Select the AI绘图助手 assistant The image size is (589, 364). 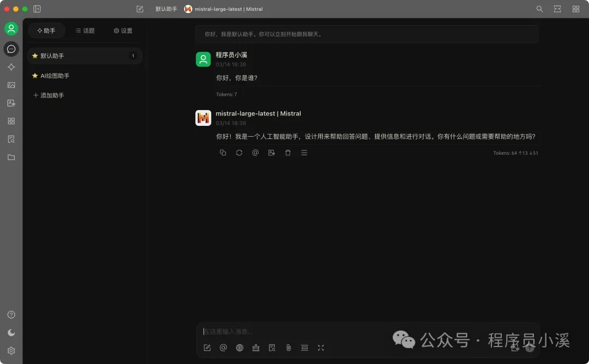tap(85, 76)
